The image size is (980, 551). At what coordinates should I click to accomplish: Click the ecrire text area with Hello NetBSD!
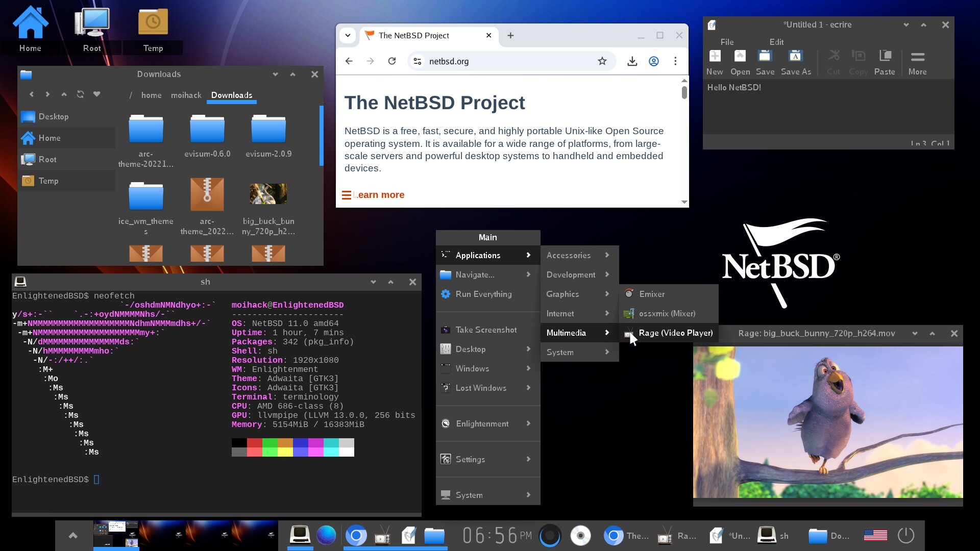tap(828, 107)
